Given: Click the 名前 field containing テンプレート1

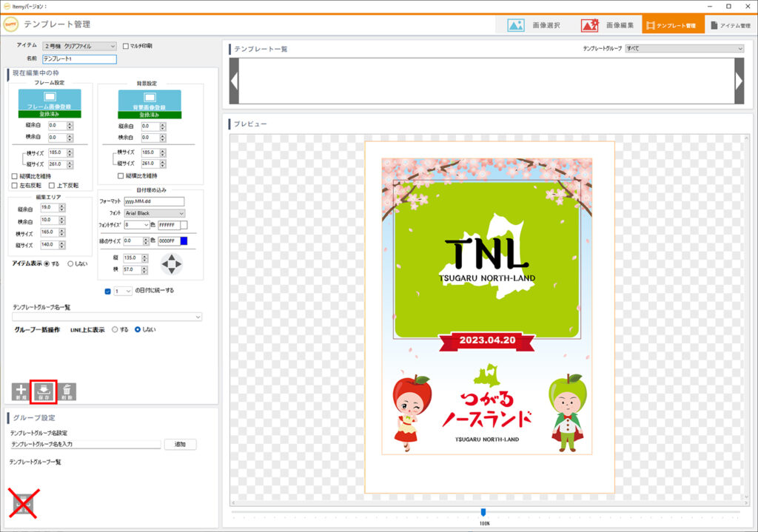Looking at the screenshot, I should coord(79,59).
